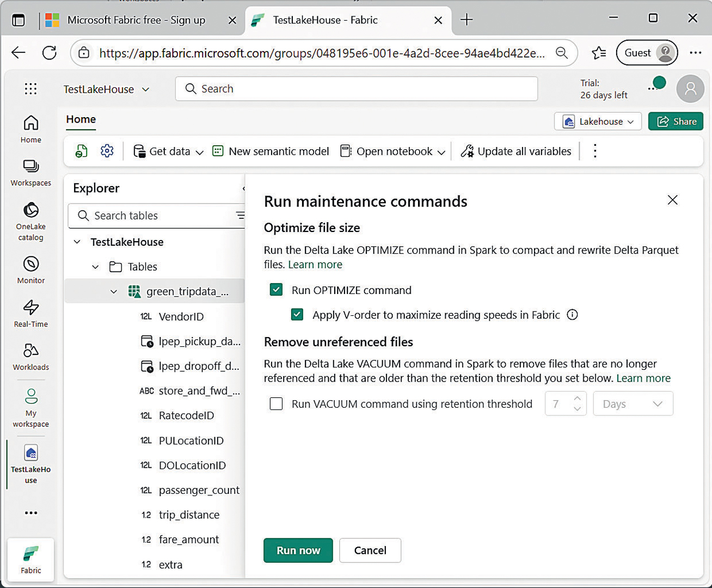Open Learn more link for VACUUM
712x588 pixels.
pos(643,378)
